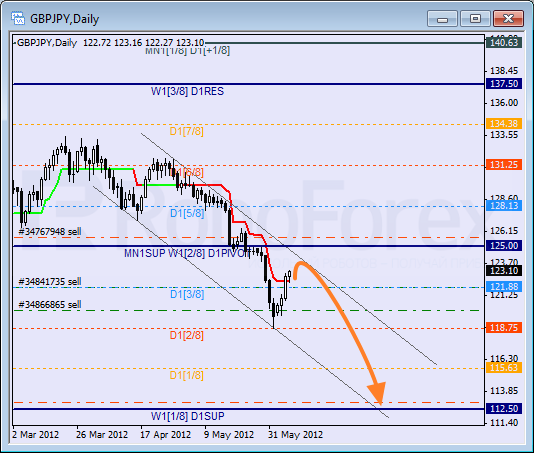Viewport: 534px width, 453px height.
Task: Click the current price tag 123.10
Action: (x=504, y=271)
